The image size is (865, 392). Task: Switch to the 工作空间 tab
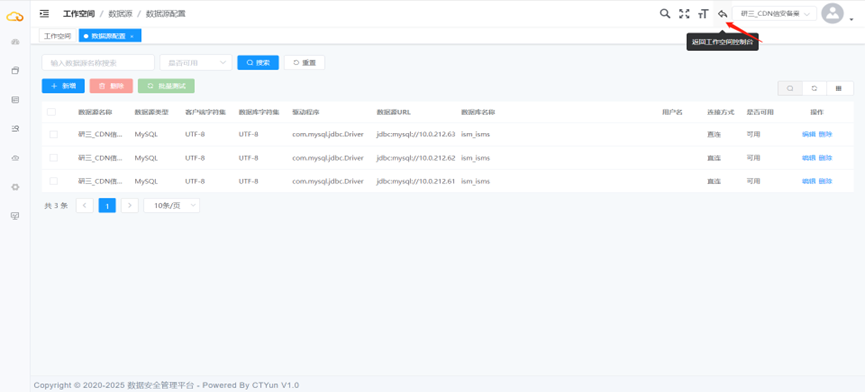(x=58, y=36)
